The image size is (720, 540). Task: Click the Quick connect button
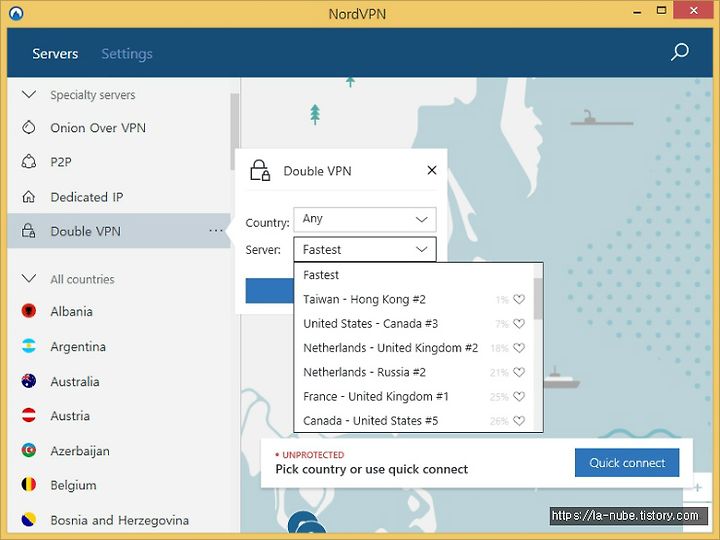627,462
